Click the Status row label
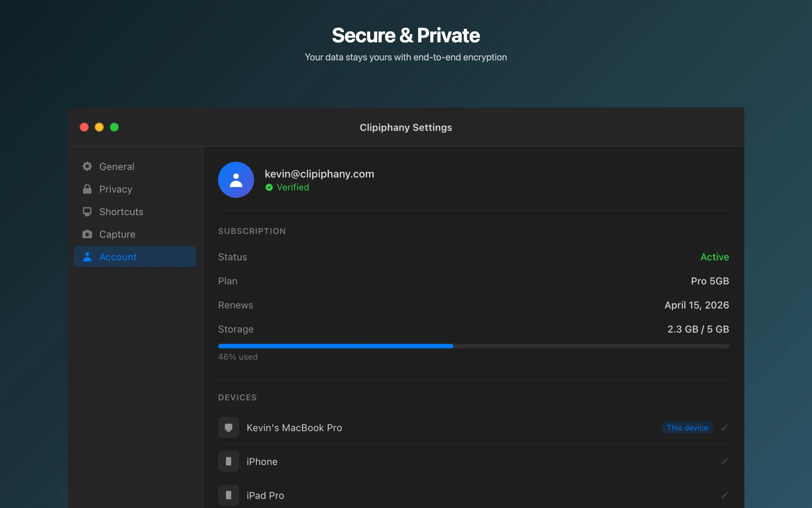812x508 pixels. click(x=233, y=257)
